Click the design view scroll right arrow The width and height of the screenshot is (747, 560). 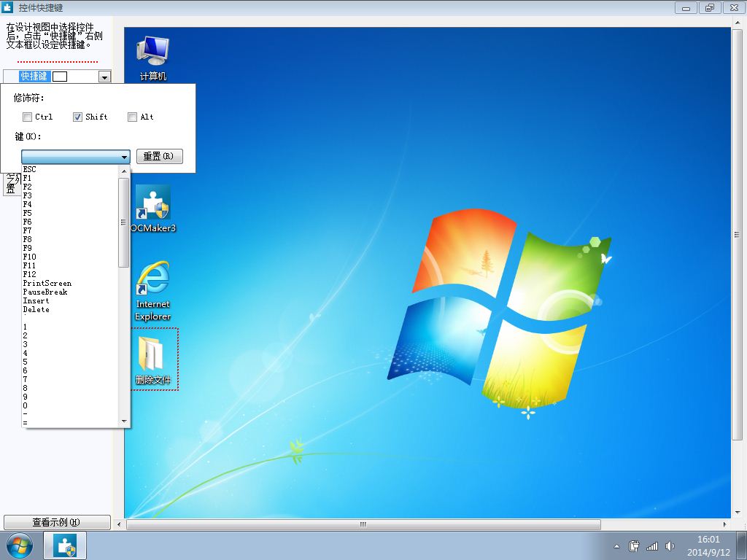click(724, 524)
